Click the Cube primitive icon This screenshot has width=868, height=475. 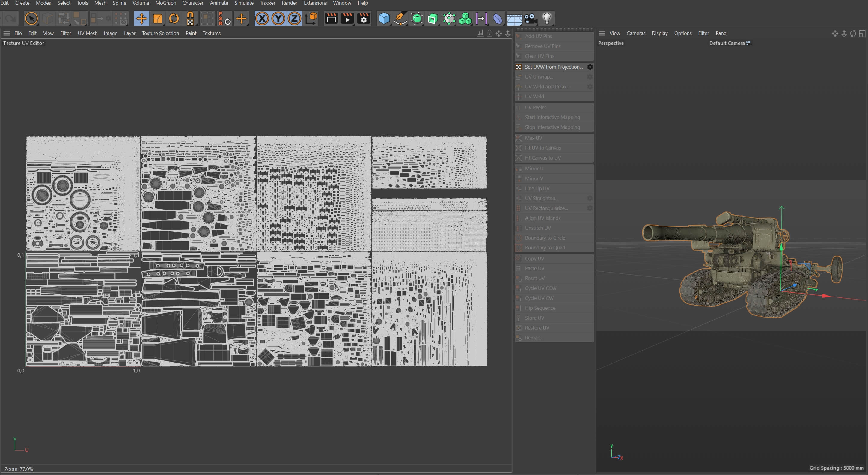point(384,19)
